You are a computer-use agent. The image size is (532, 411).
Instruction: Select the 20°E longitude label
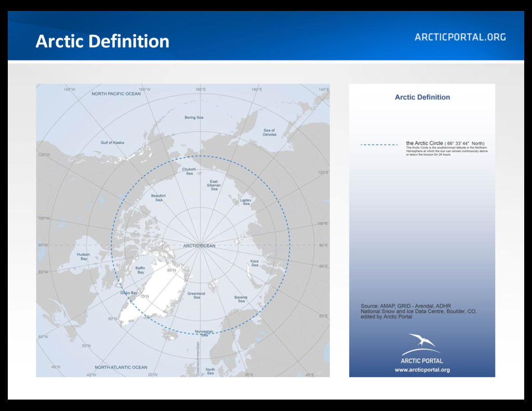click(249, 375)
